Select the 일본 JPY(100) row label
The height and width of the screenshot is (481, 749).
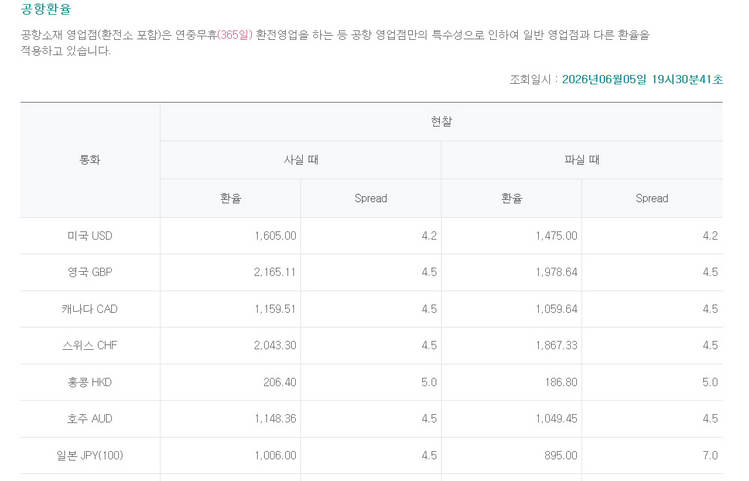click(x=90, y=455)
